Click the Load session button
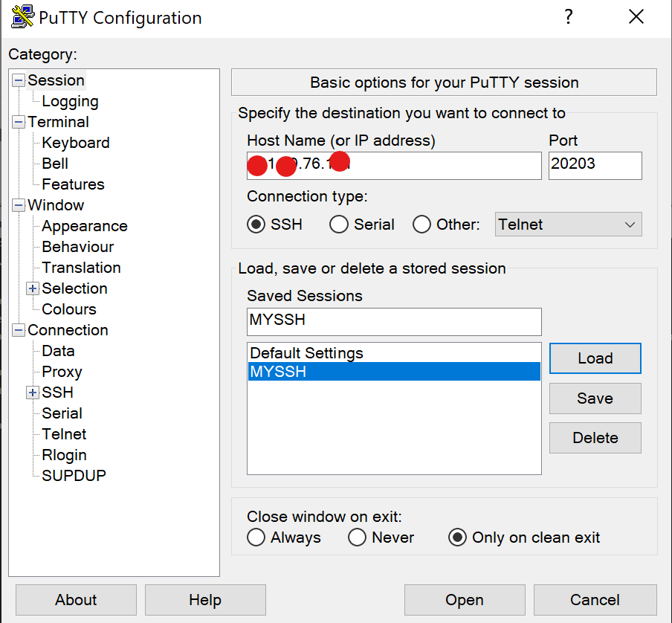Screen dimensions: 672x623 pyautogui.click(x=595, y=358)
